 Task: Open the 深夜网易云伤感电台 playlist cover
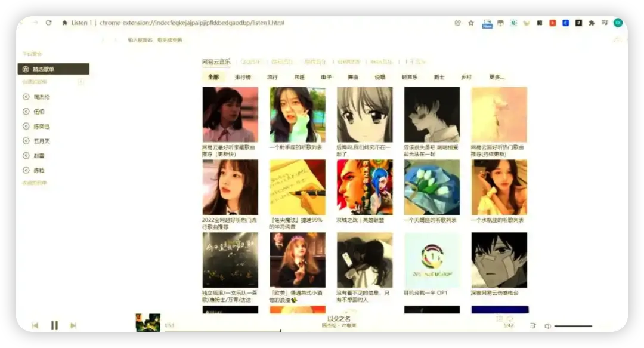[500, 260]
